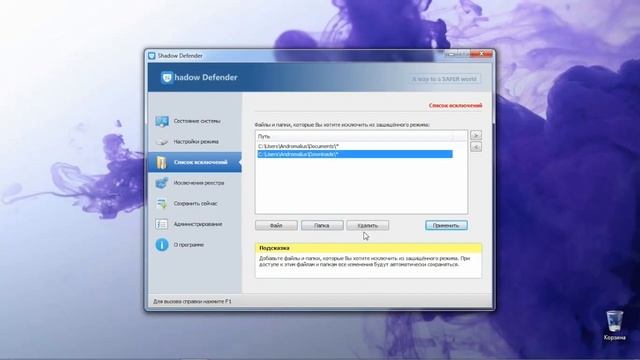640x360 pixels.
Task: Click the Подсказка yellow hint header
Action: 368,248
